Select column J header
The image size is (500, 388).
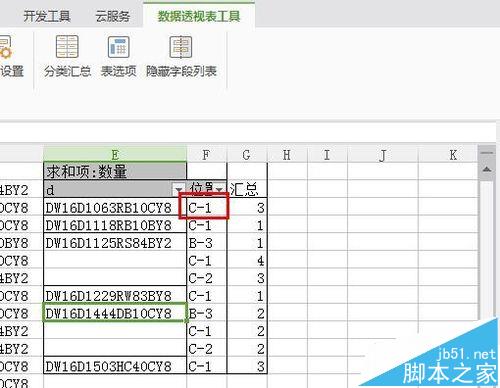tap(382, 155)
